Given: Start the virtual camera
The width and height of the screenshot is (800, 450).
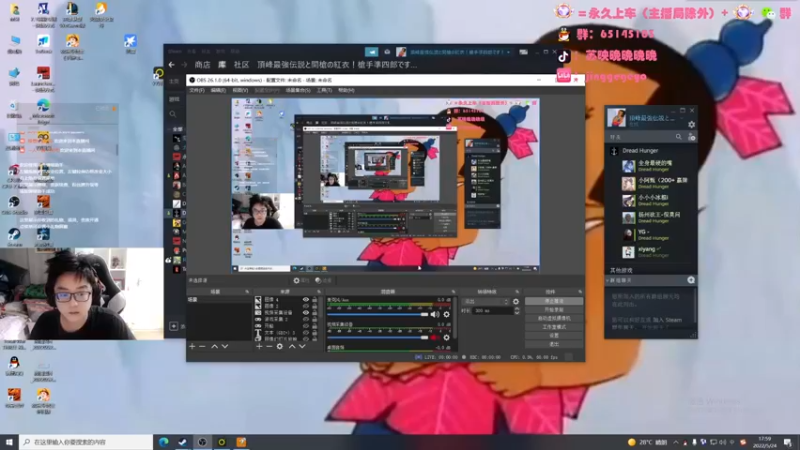Looking at the screenshot, I should (x=554, y=318).
